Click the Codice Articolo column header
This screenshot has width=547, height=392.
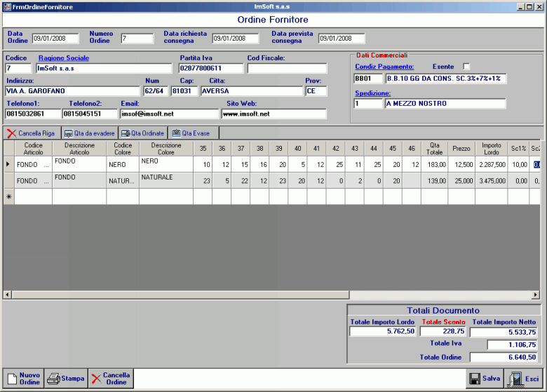coord(33,149)
